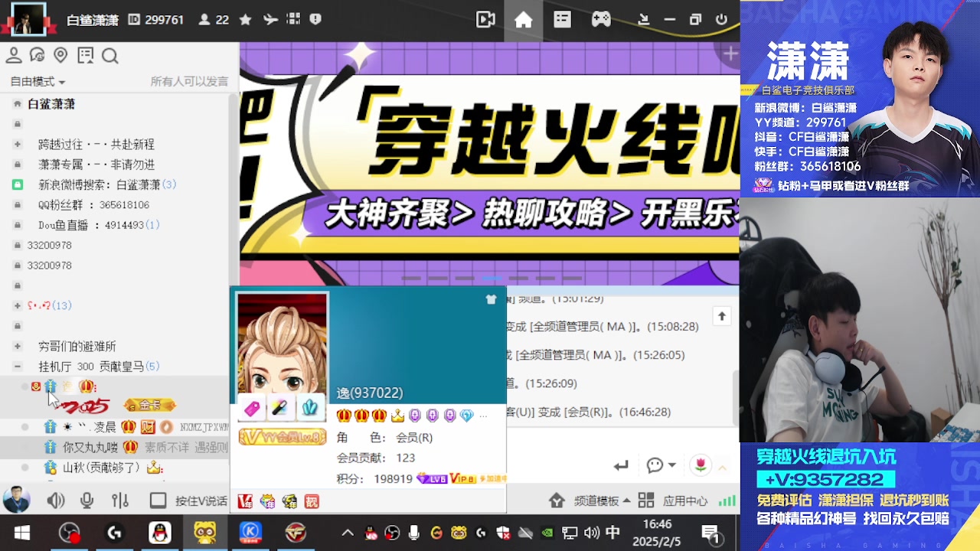Click the 按住V说话 talk mode label
980x551 pixels.
point(201,501)
